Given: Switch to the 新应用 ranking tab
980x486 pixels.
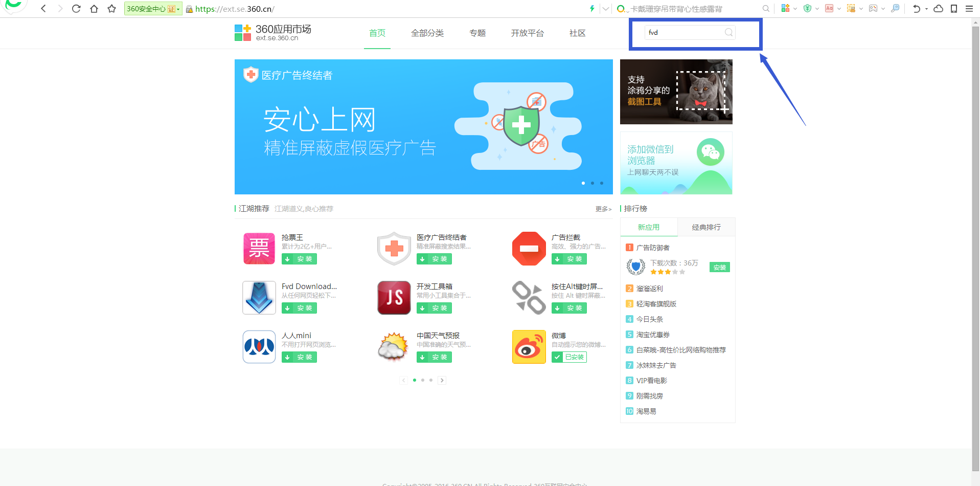Looking at the screenshot, I should coord(649,227).
